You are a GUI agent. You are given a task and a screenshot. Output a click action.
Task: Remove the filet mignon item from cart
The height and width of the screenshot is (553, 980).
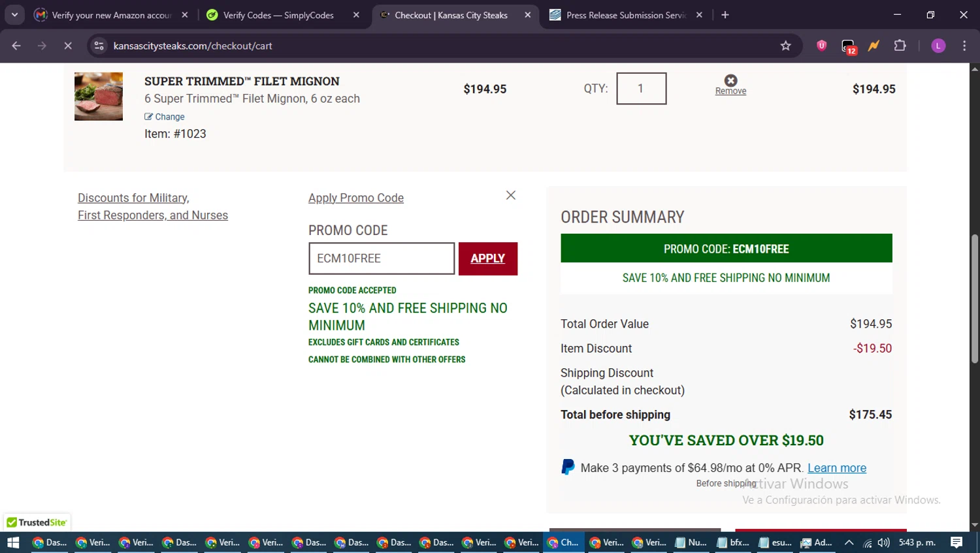(x=730, y=85)
